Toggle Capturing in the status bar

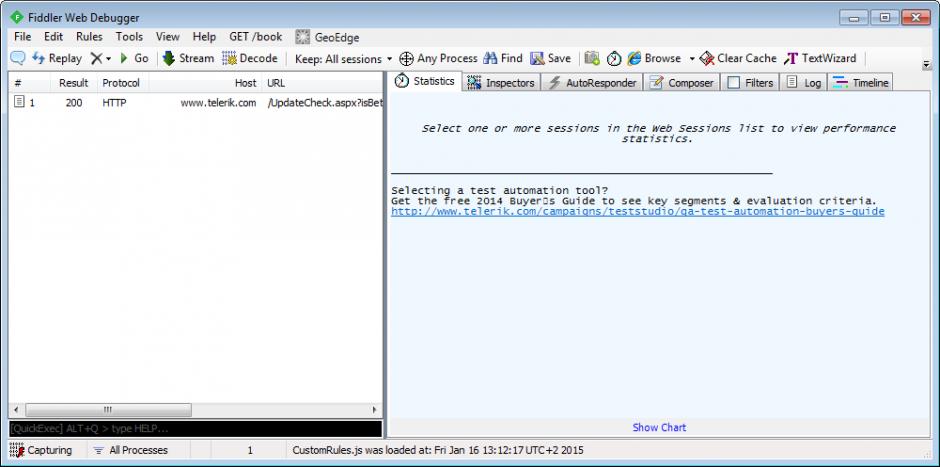pos(41,450)
